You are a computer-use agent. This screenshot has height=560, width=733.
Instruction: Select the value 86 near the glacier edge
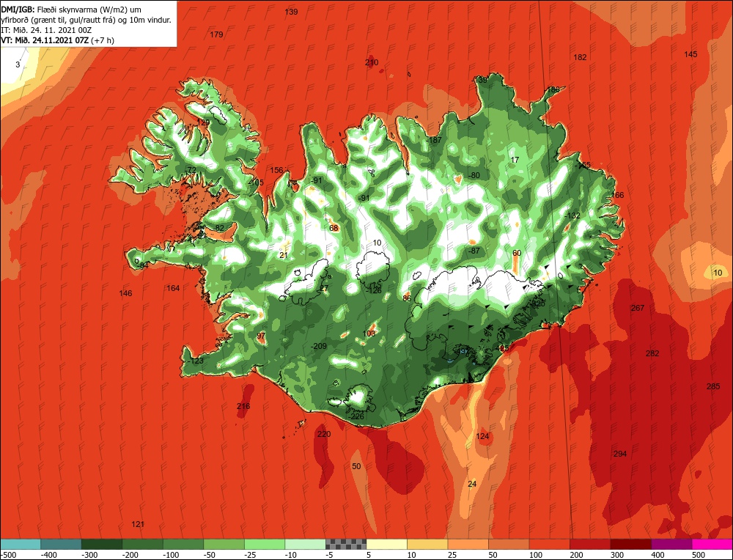(x=407, y=298)
